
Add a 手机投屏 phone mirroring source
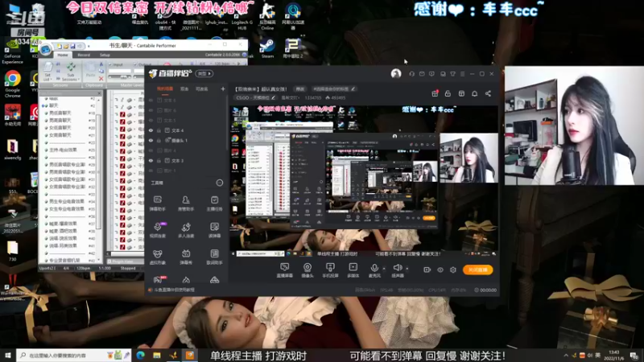[330, 270]
